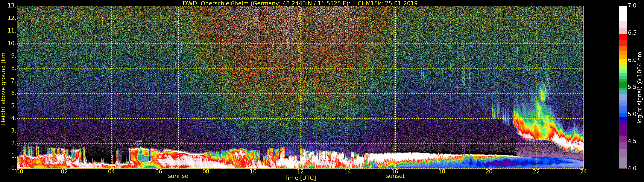
Task: Click the "11." height axis tick label
Action: click(12, 31)
